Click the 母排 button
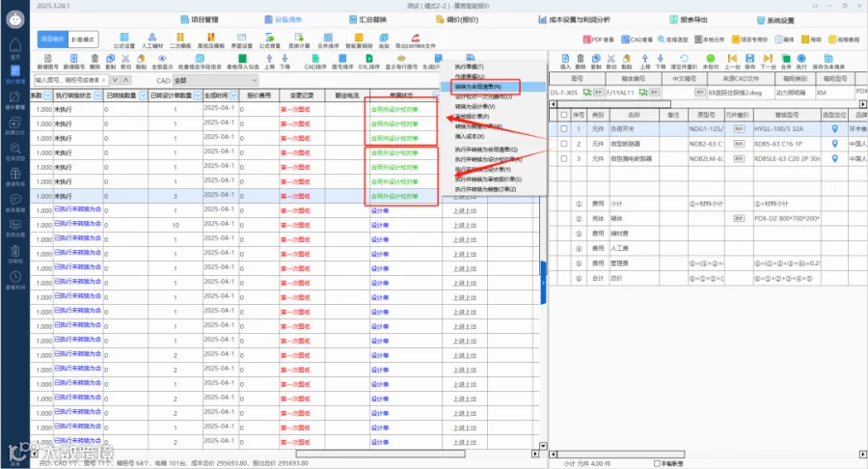 click(811, 40)
